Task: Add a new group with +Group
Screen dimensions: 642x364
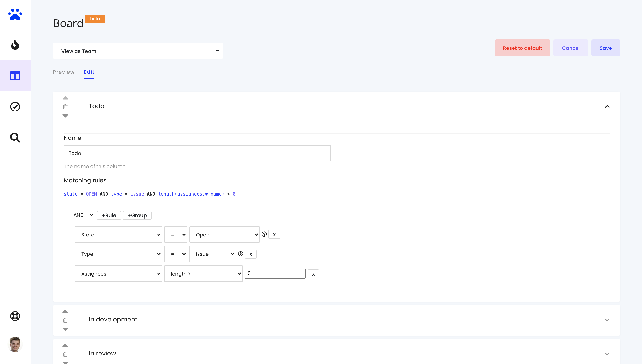Action: pyautogui.click(x=137, y=215)
